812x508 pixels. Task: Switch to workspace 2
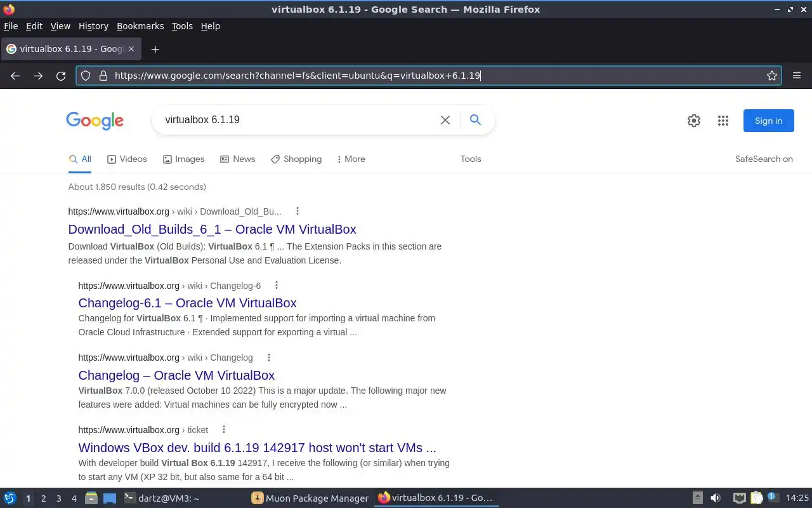coord(43,498)
